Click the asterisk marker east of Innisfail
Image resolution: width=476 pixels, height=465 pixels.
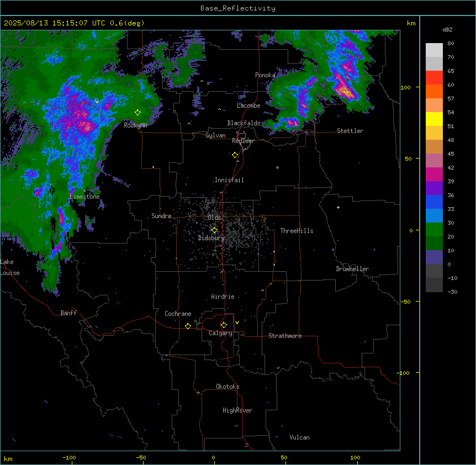tap(277, 167)
